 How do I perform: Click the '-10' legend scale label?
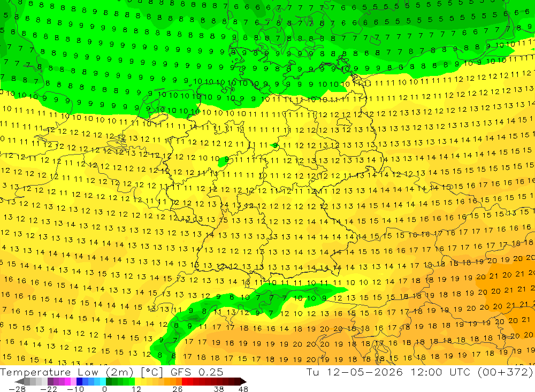pyautogui.click(x=75, y=389)
